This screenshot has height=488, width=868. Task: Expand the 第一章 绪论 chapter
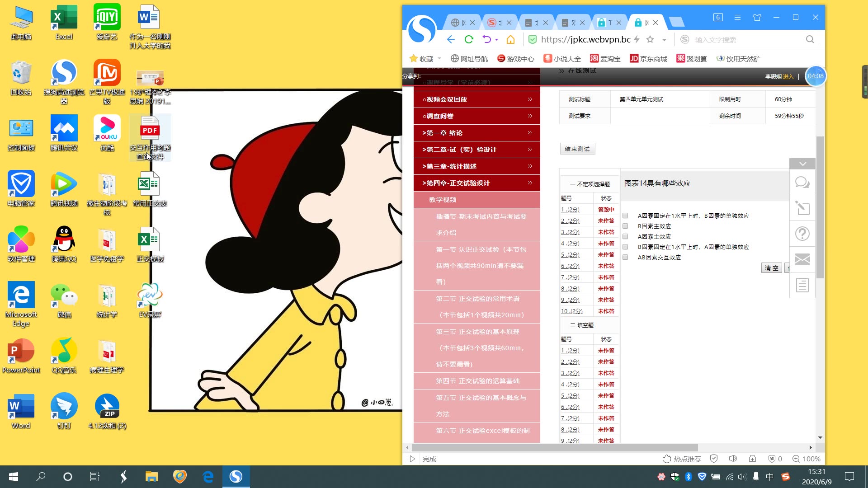tap(476, 133)
